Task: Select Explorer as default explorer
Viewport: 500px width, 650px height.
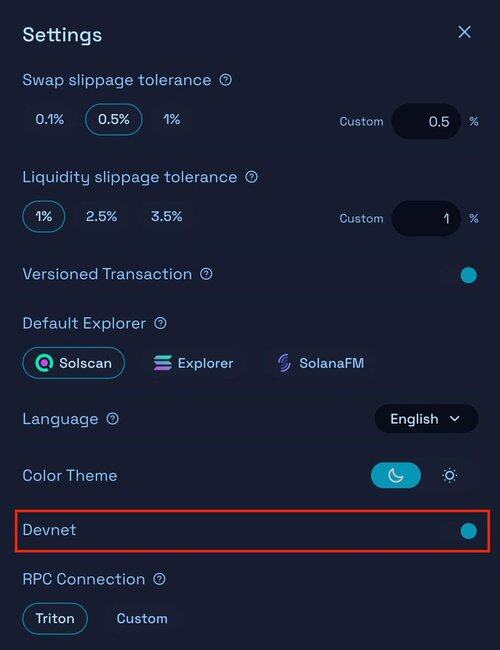Action: point(194,363)
